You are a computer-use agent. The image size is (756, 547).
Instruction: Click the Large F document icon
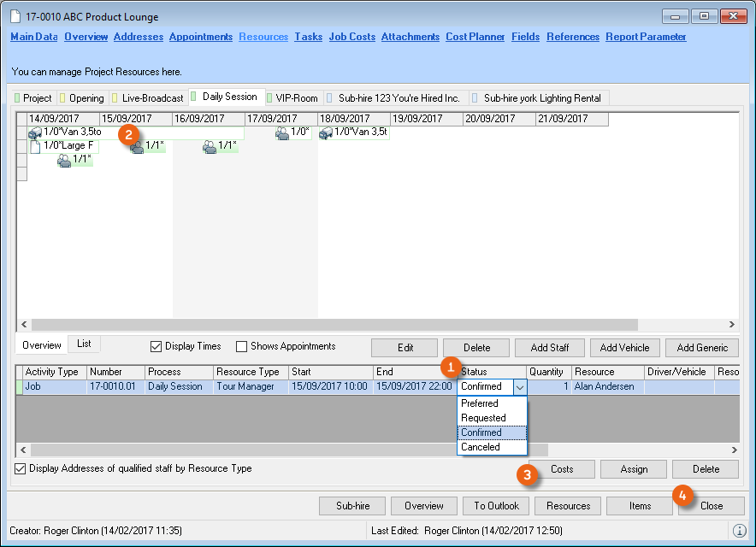pos(35,146)
